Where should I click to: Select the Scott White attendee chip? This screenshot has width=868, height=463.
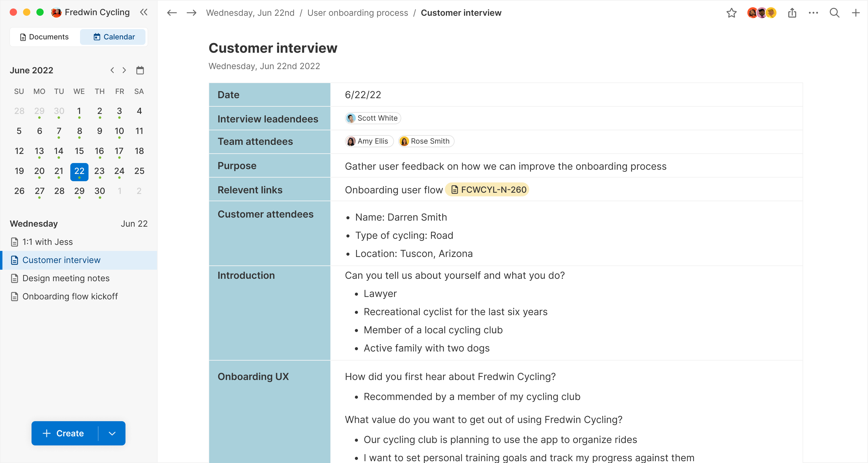pos(372,118)
